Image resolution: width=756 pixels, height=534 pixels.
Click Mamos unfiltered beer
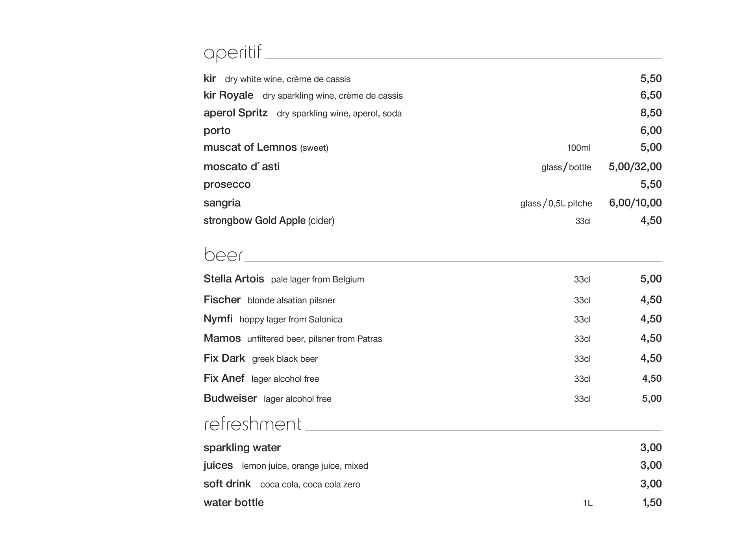[x=222, y=338]
